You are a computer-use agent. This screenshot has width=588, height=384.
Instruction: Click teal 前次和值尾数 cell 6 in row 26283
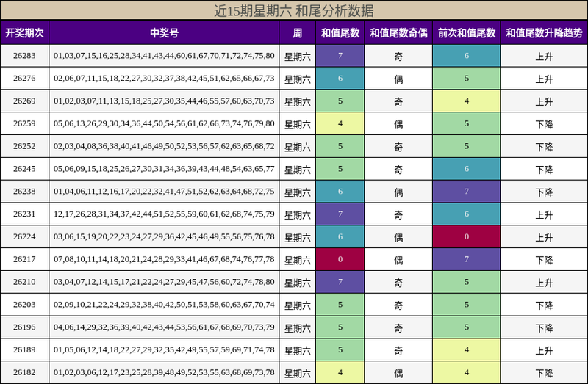click(x=467, y=56)
